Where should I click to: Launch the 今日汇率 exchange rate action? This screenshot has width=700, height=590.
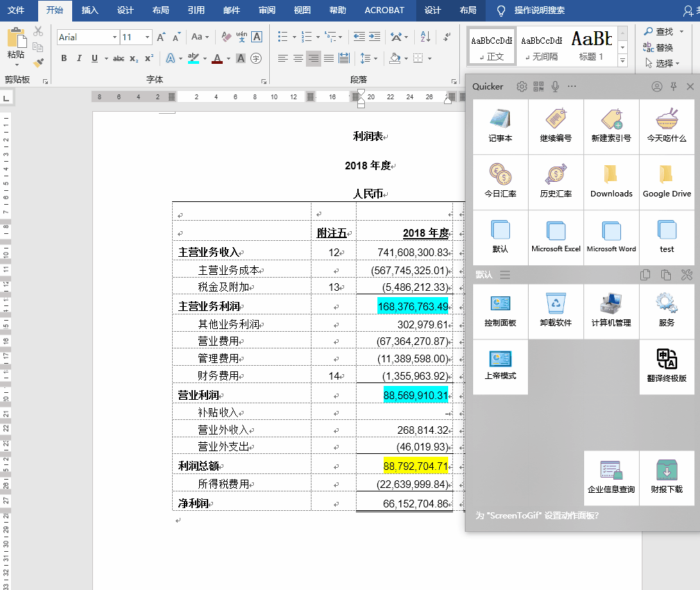[x=500, y=180]
